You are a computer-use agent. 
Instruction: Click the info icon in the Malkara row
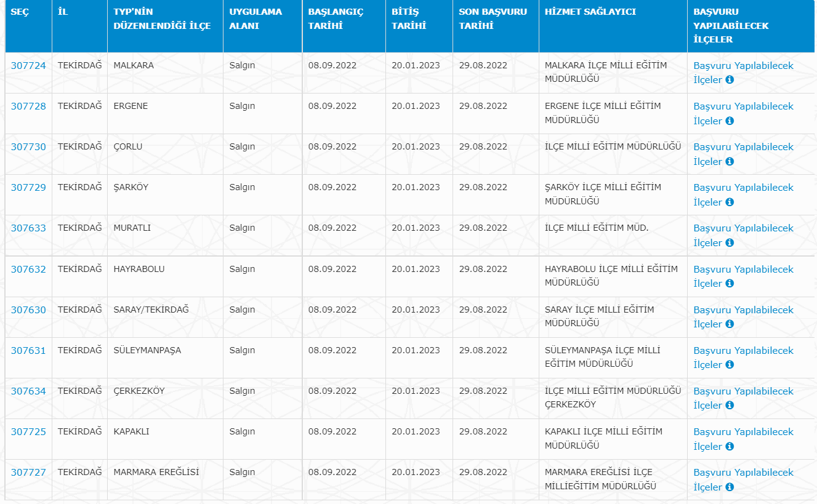730,80
